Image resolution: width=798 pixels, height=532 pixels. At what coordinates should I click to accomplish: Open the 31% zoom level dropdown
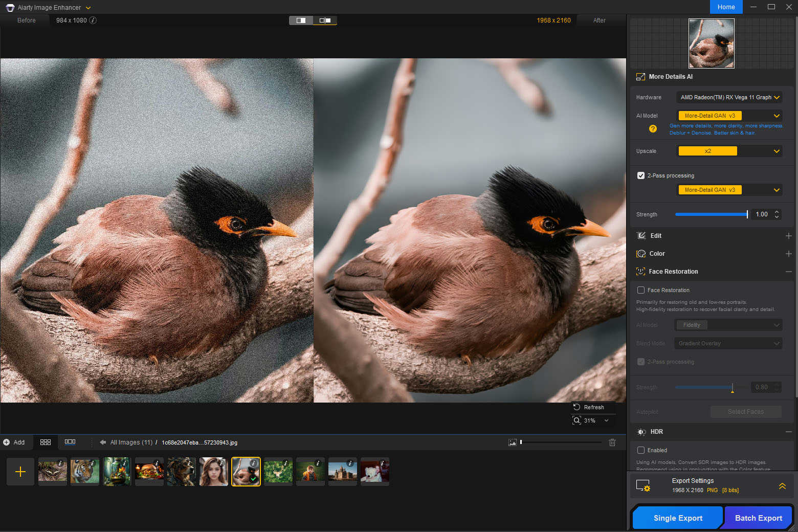(607, 420)
